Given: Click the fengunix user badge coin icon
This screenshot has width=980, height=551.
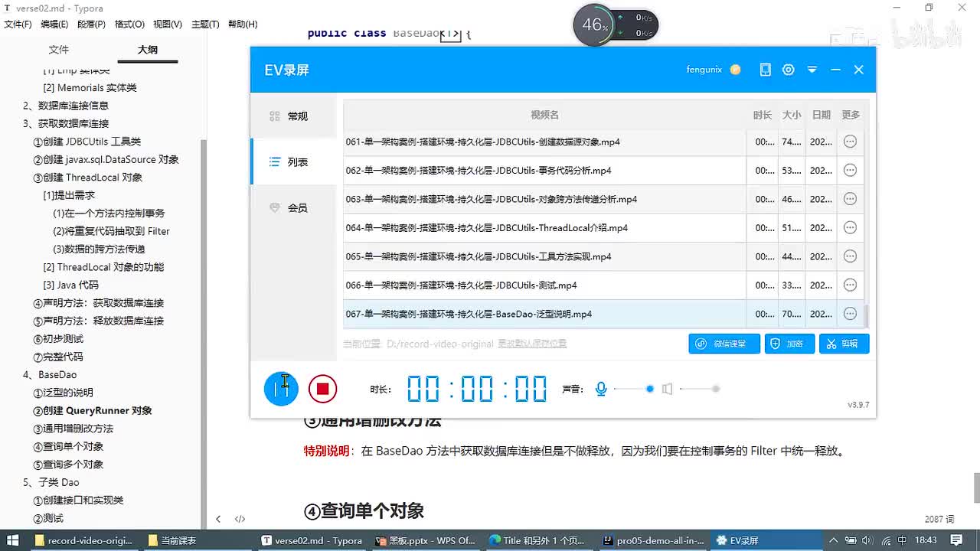Looking at the screenshot, I should tap(735, 70).
